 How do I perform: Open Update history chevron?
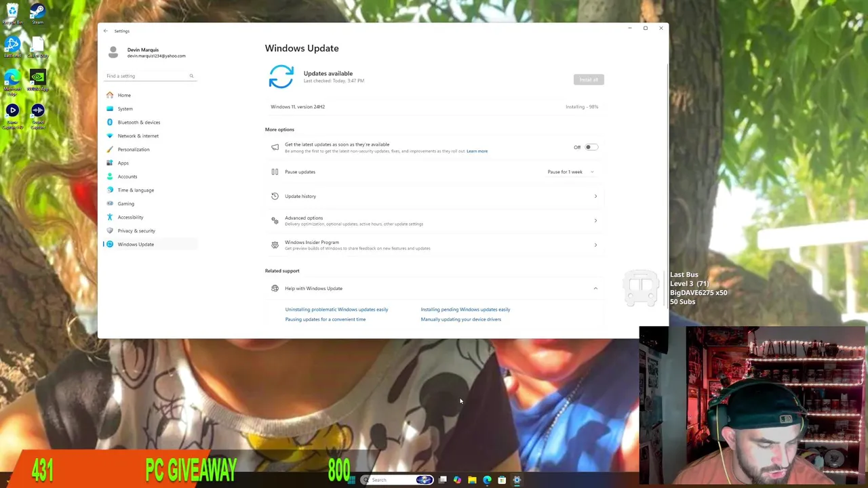(595, 197)
